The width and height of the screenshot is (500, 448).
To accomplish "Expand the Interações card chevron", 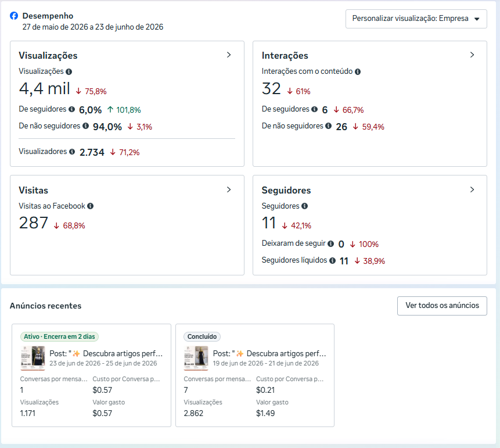I will point(472,55).
